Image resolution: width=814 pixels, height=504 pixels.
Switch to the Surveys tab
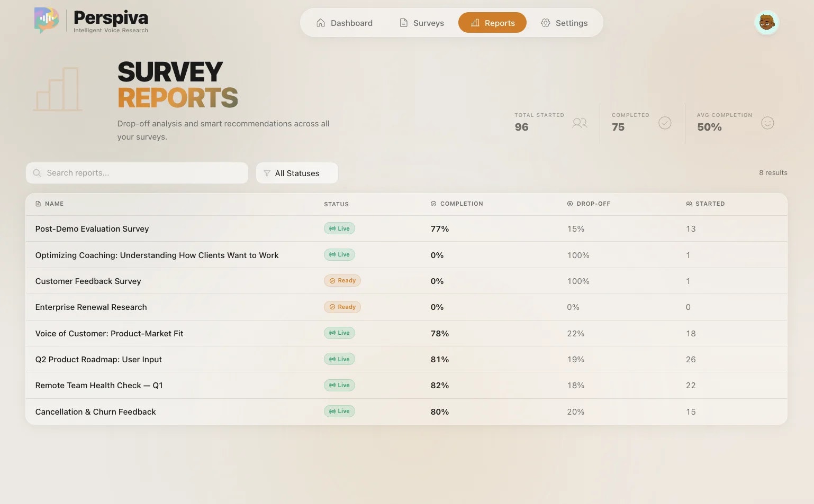pos(422,23)
